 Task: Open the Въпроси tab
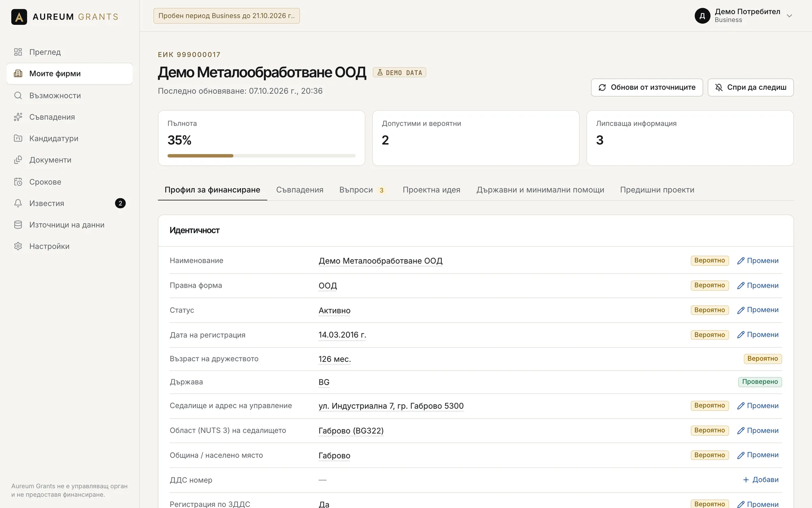tap(362, 190)
